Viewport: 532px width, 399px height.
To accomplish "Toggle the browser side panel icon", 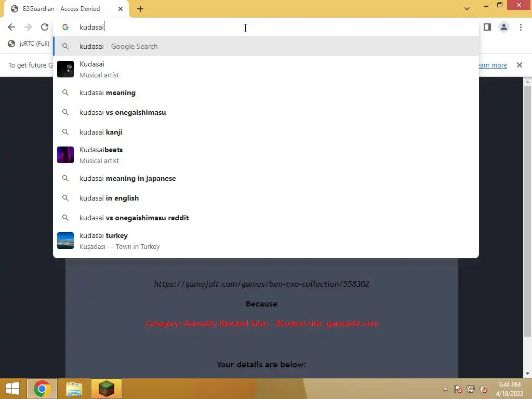I will (487, 27).
